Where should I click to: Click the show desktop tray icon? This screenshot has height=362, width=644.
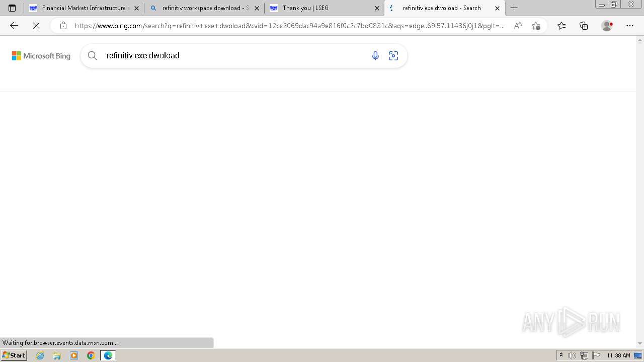[x=638, y=355]
